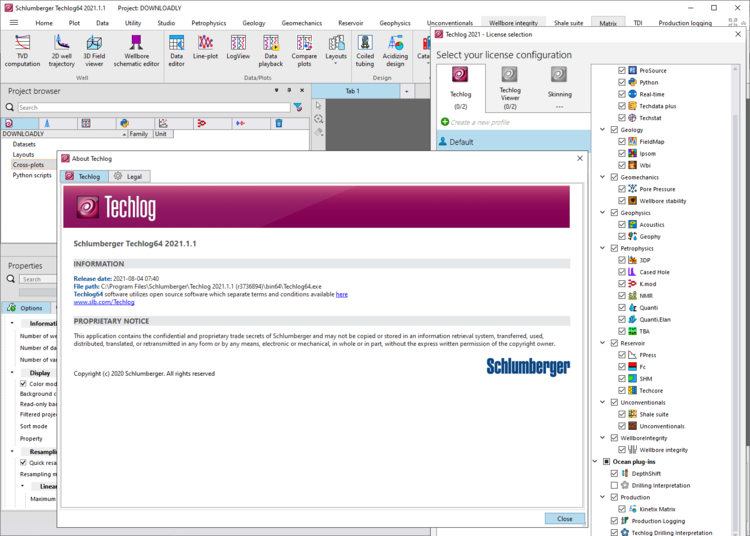Viewport: 750px width, 536px height.
Task: Disable the Acoustics module checkbox
Action: (x=622, y=225)
